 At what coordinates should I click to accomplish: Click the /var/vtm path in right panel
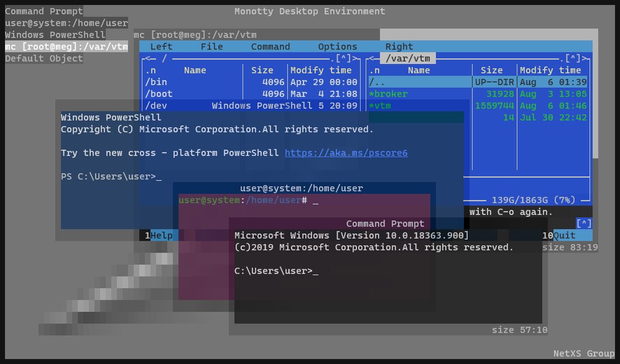tap(408, 58)
